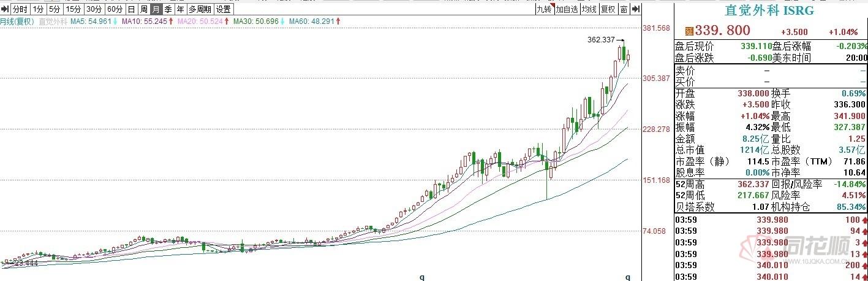Click the 151.168 price axis label

[656, 180]
